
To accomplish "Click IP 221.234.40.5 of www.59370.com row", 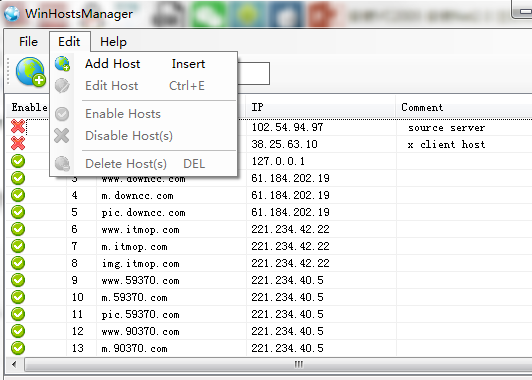I will [x=287, y=280].
